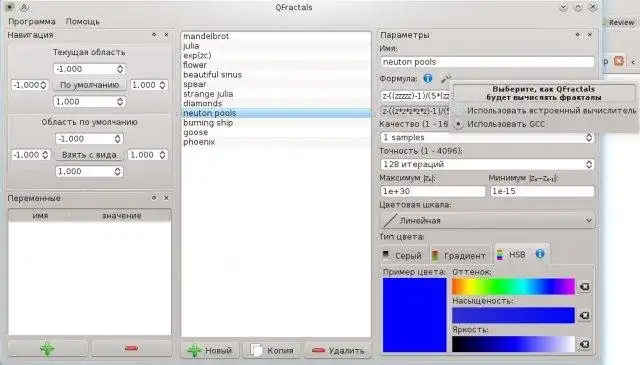Adjust left spinner of Область по умолчанию
The image size is (640, 365).
click(x=31, y=155)
